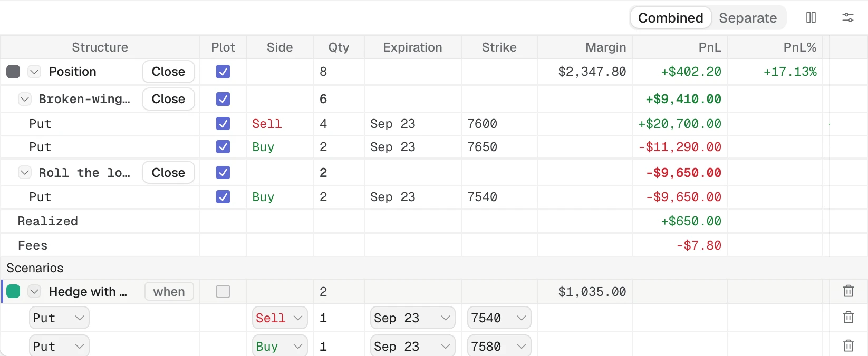Click the Hedge with … scenario name
This screenshot has height=356, width=868.
click(x=88, y=292)
